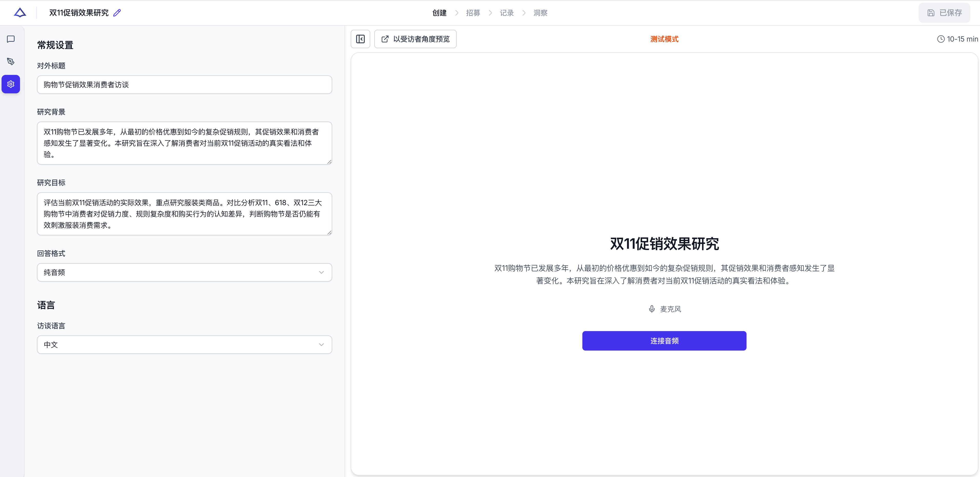
Task: Click the 麦克风 label
Action: (670, 309)
